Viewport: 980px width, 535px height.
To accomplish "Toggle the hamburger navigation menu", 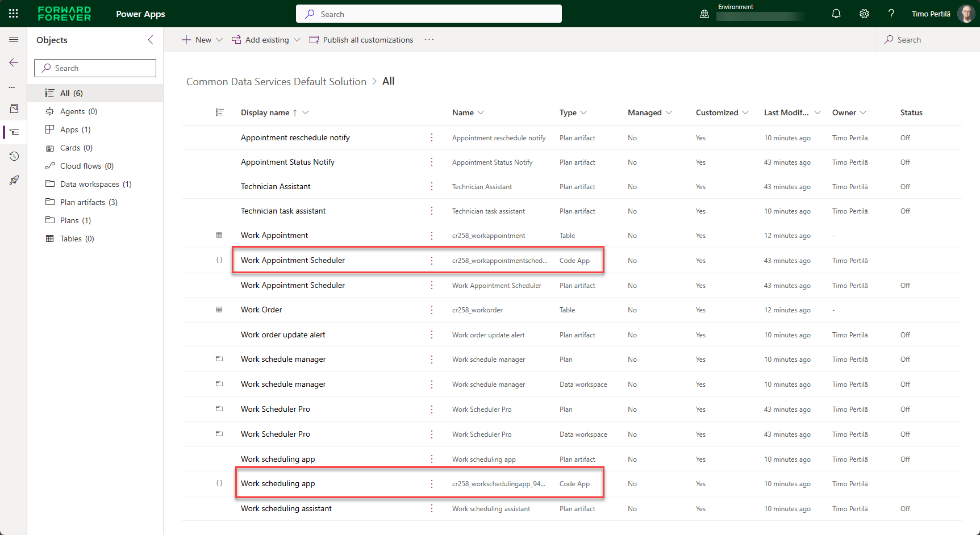I will point(14,40).
